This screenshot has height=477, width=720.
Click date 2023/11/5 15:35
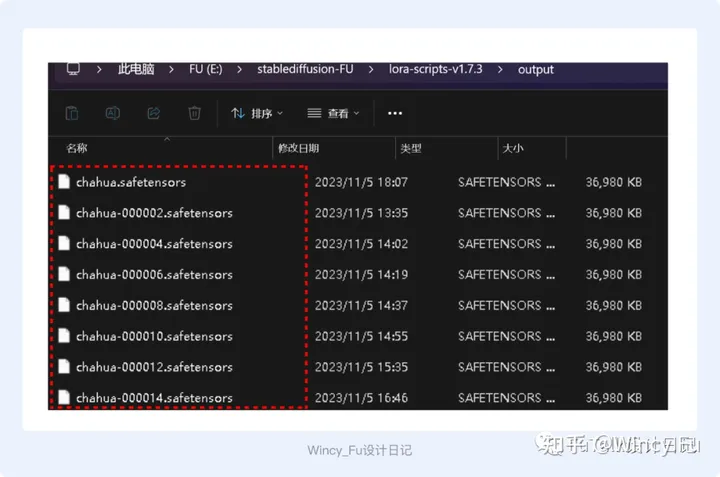point(361,367)
